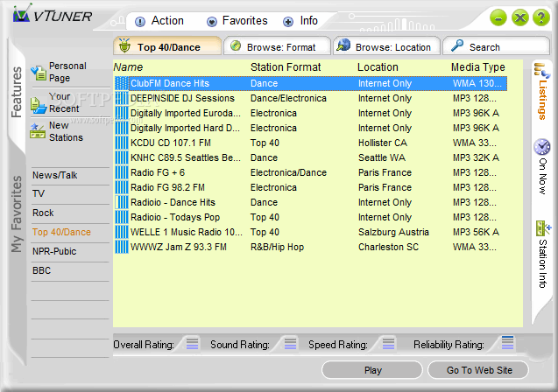Click the Sound Rating bars indicator
The image size is (558, 392).
(290, 344)
